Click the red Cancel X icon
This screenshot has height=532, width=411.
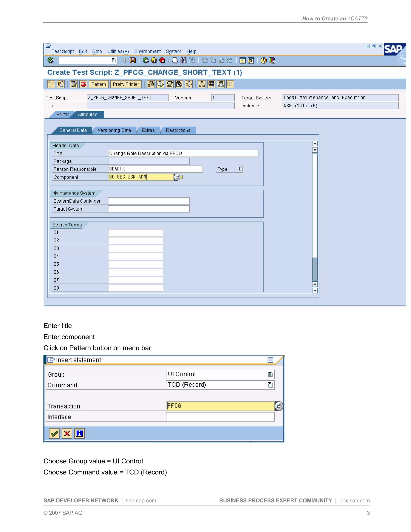tap(162, 60)
